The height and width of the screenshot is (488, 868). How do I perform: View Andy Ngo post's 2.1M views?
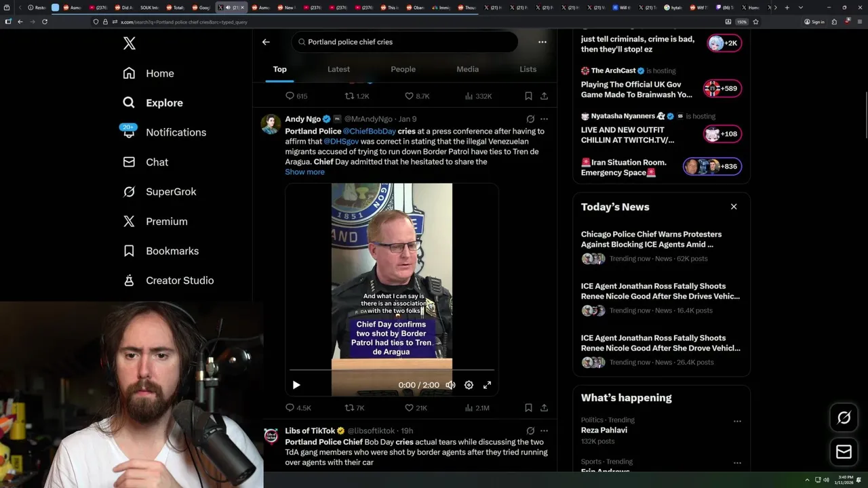click(x=477, y=408)
